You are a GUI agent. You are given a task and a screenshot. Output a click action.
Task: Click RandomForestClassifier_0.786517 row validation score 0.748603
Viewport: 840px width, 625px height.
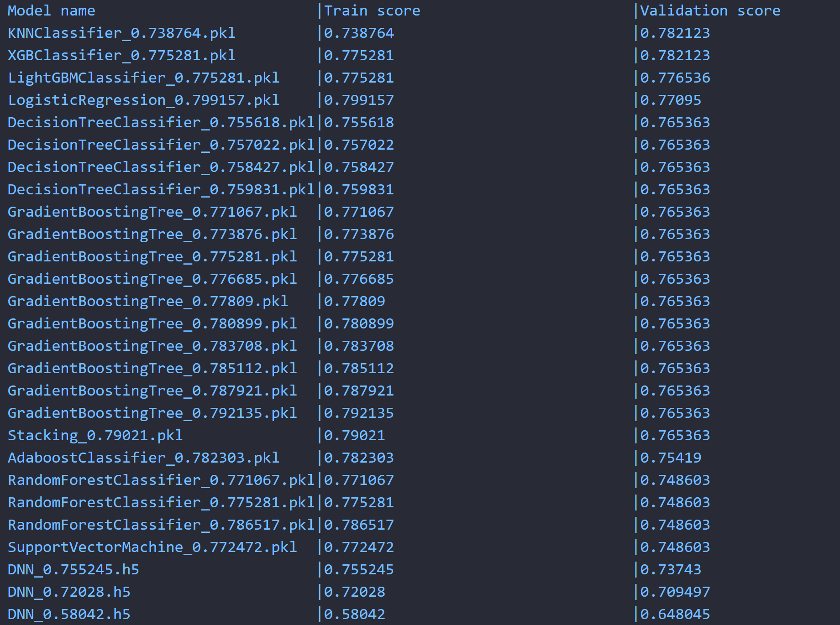point(675,525)
